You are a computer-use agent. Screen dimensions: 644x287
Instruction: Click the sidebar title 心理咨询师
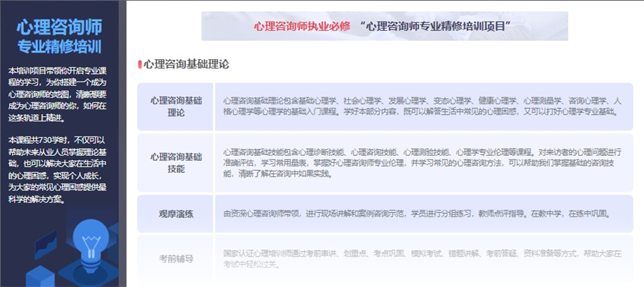point(60,28)
